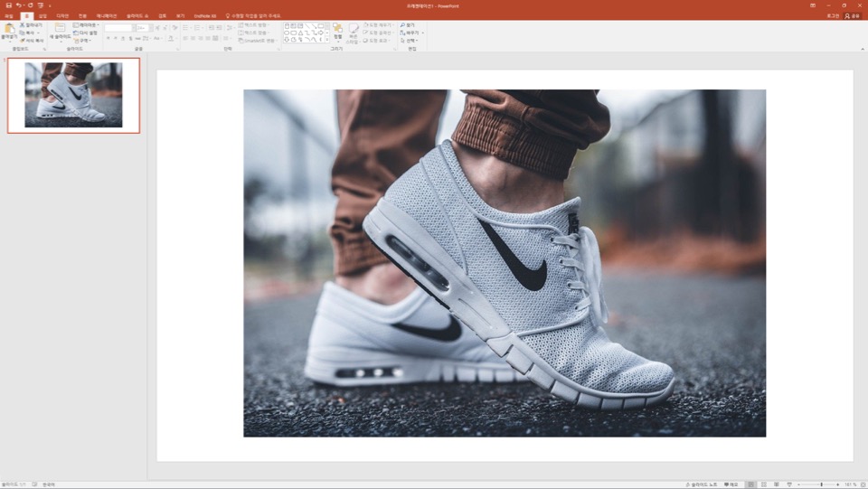Toggle Bold formatting
This screenshot has width=868, height=489.
[108, 39]
